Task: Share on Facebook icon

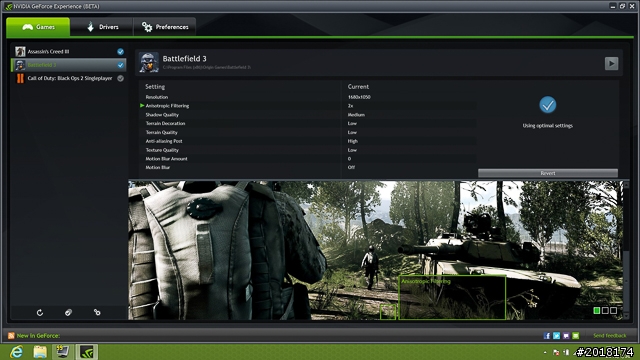Action: point(547,336)
